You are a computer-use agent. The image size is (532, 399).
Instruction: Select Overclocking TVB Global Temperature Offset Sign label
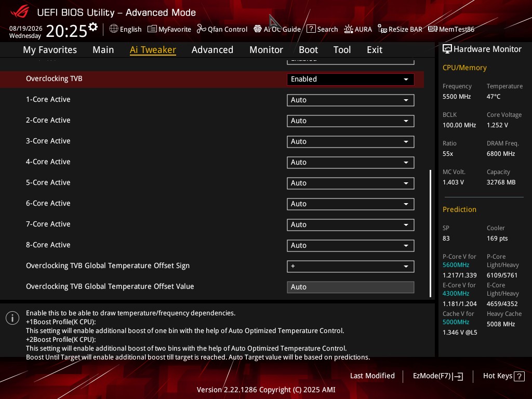click(108, 265)
